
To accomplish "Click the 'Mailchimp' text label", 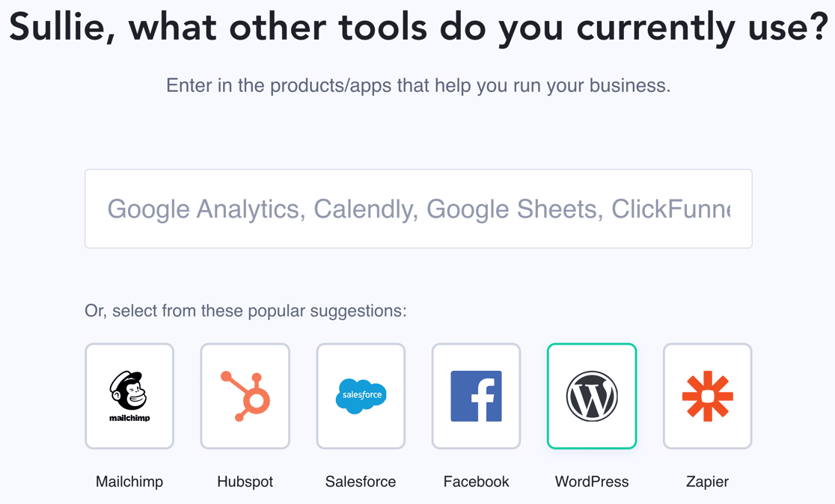I will pyautogui.click(x=129, y=482).
